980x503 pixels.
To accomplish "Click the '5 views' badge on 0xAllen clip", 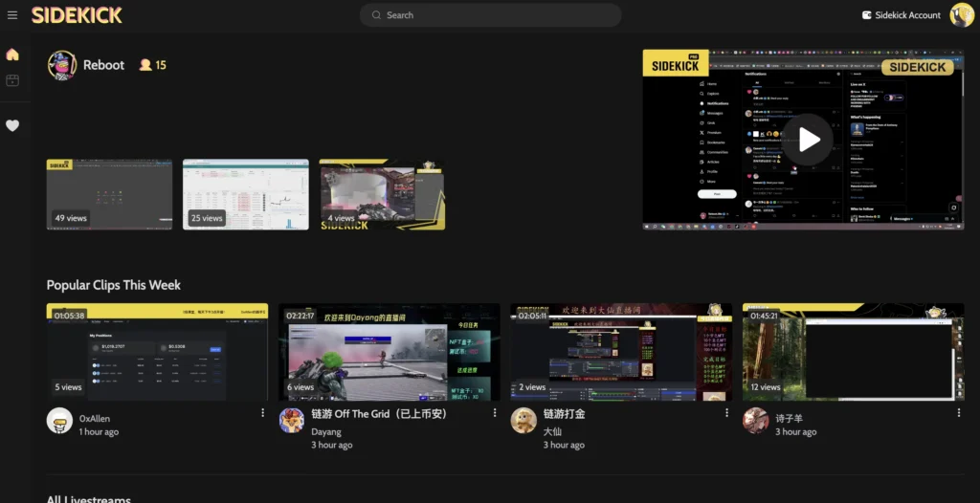I will pyautogui.click(x=68, y=387).
